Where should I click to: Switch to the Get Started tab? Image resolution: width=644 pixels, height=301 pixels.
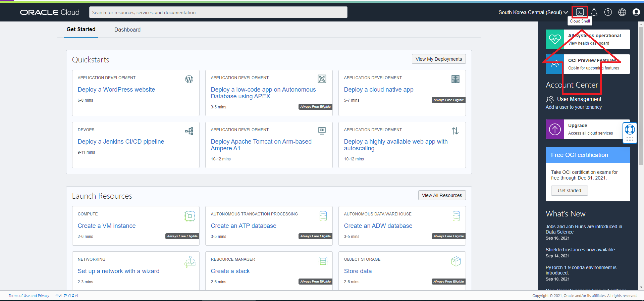(x=81, y=30)
